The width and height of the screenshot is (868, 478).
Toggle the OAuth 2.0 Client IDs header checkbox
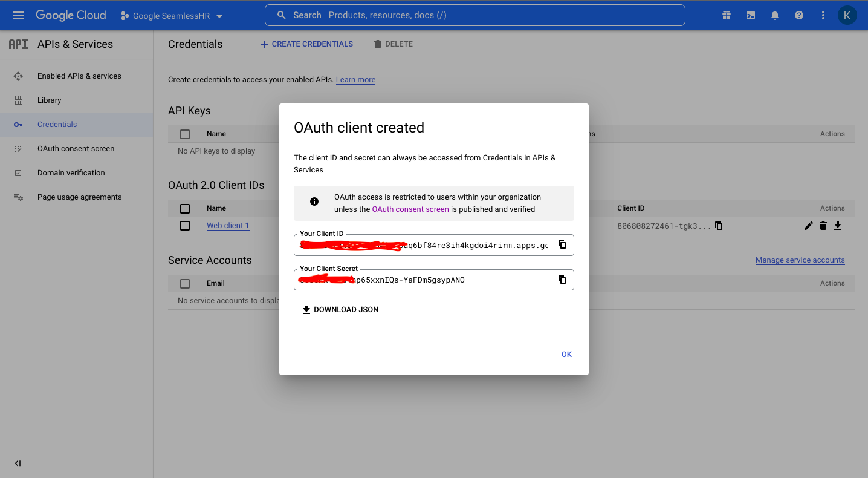click(x=185, y=209)
